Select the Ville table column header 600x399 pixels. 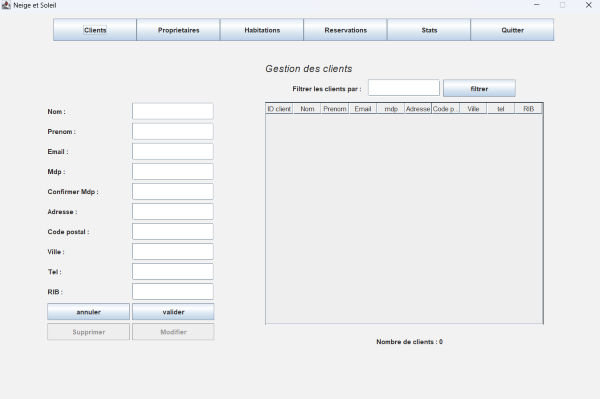click(x=473, y=109)
